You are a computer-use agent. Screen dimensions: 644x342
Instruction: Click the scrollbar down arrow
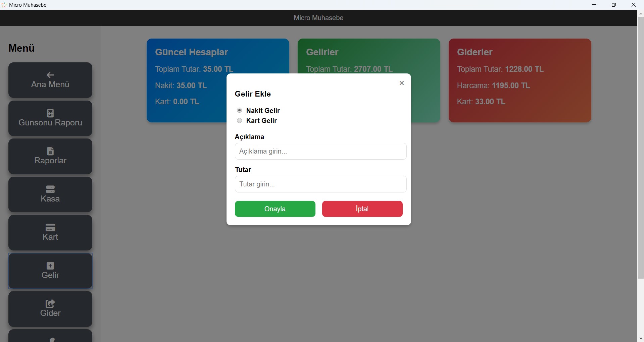tap(641, 339)
